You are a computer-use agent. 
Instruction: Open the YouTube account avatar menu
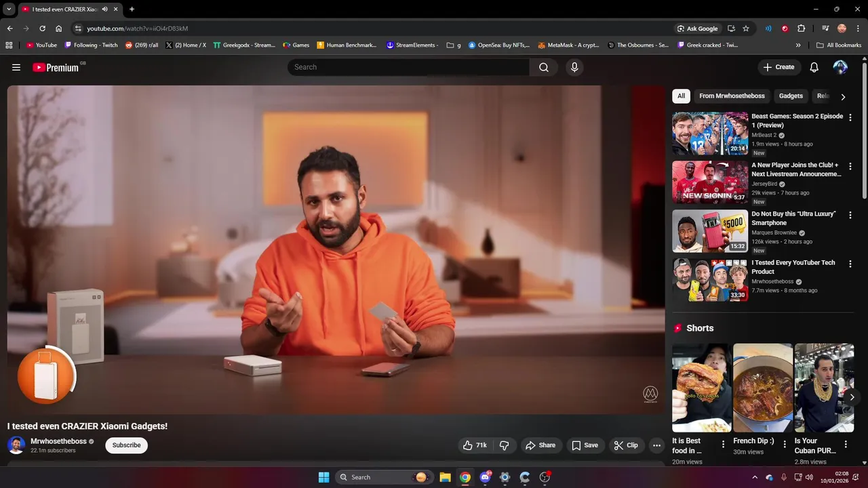[840, 67]
